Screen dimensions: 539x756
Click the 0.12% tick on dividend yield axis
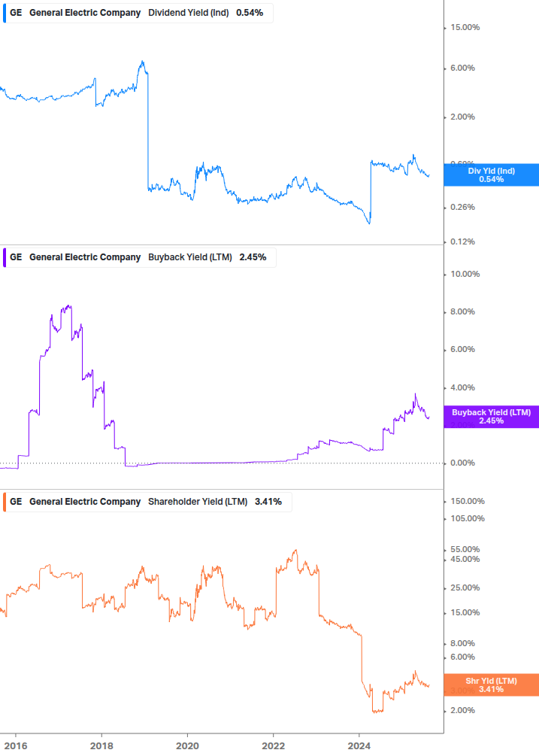(462, 242)
